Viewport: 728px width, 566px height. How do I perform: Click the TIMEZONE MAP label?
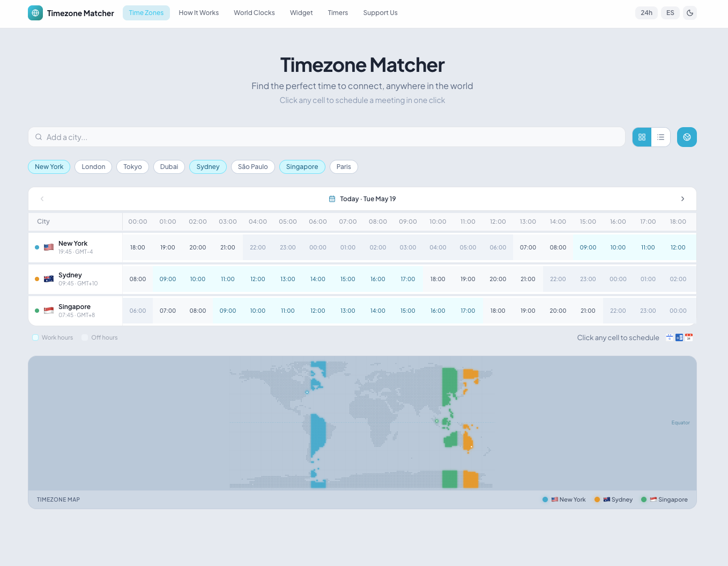58,499
